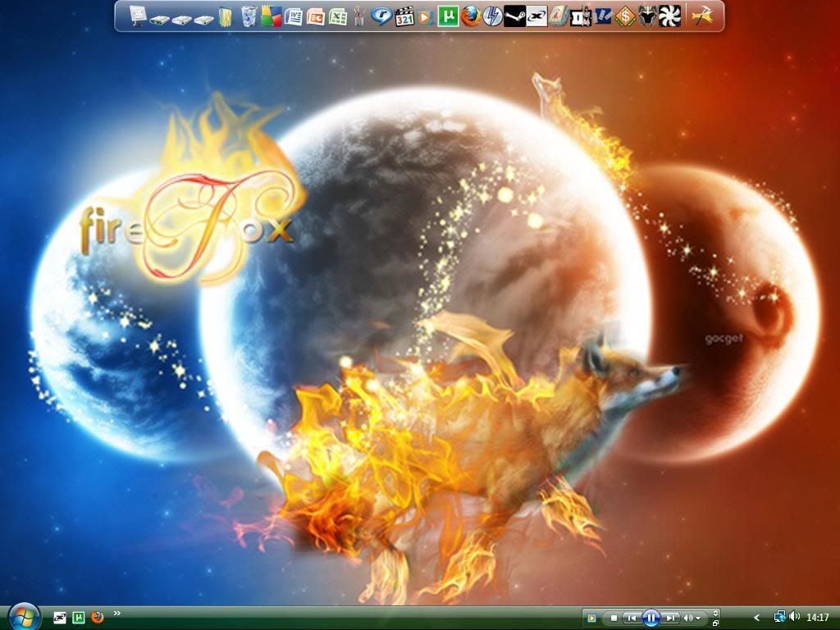
Task: Click first quick launch icon beside Start
Action: coord(59,618)
